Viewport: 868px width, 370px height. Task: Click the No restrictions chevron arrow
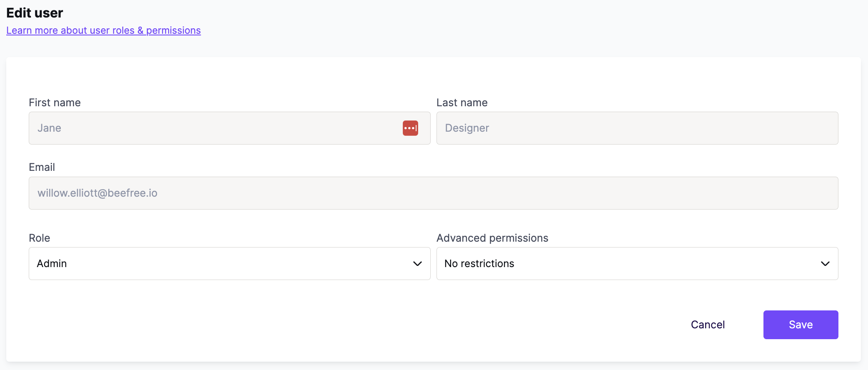[825, 264]
